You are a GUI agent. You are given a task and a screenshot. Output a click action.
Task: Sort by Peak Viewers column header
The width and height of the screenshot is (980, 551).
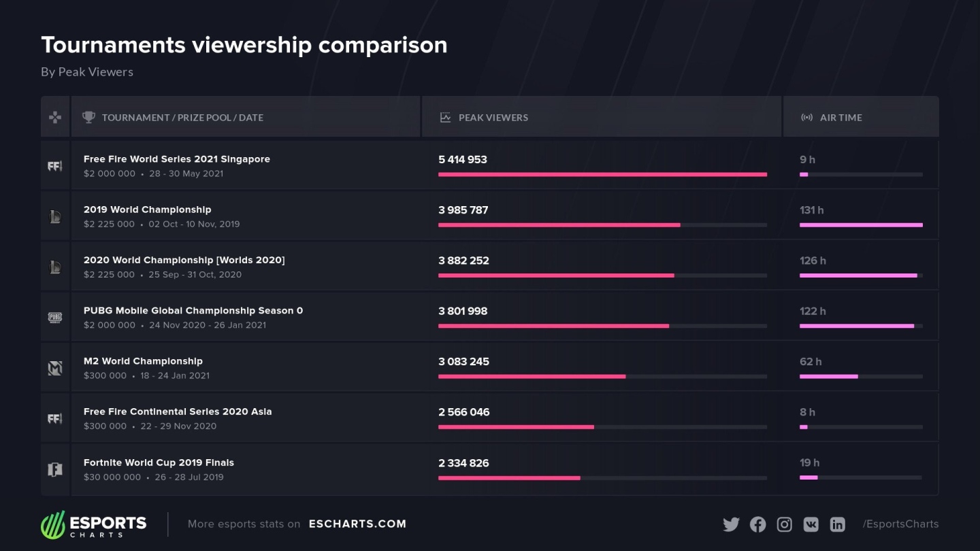[x=493, y=118]
